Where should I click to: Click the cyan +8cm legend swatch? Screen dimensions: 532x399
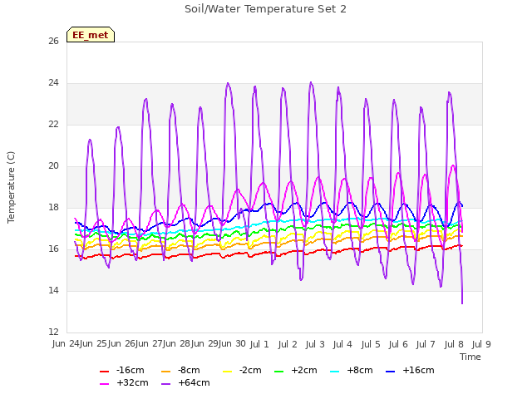pos(334,372)
